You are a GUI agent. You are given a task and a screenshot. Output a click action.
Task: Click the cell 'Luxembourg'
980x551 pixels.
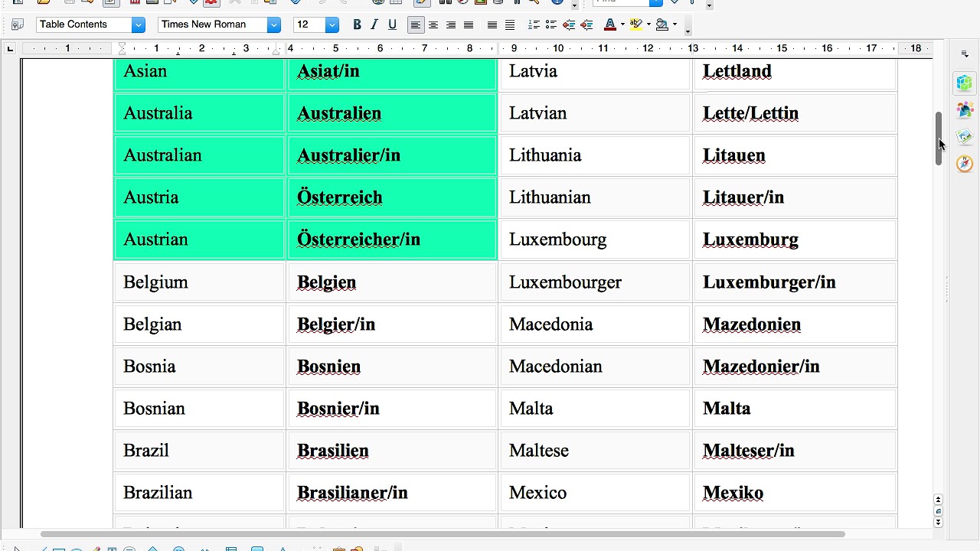click(595, 240)
